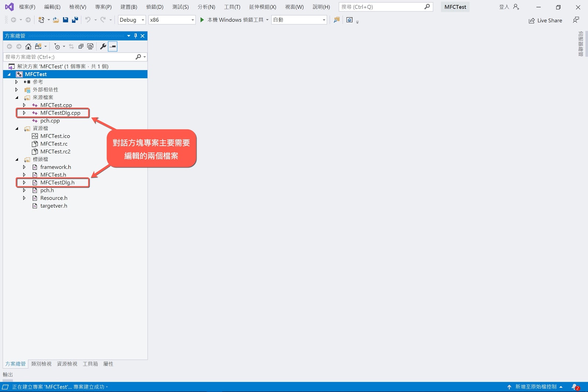Switch views icon in Solution Explorer toolbar
This screenshot has height=392, width=588.
point(38,46)
